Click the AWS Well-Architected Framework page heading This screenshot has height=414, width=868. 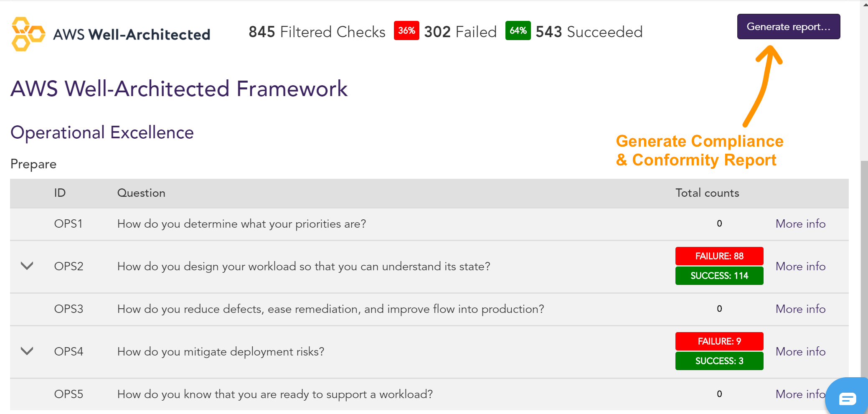pos(179,89)
